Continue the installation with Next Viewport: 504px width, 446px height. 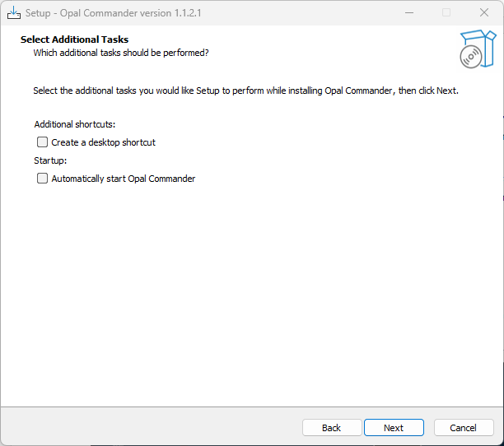pos(394,428)
